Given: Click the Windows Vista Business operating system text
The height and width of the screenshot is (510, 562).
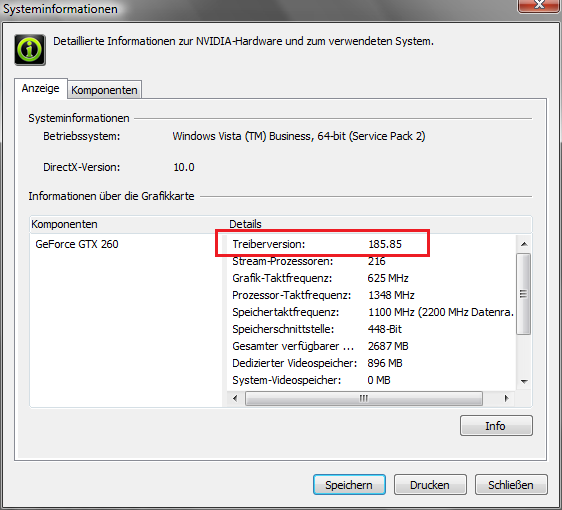Looking at the screenshot, I should [299, 137].
